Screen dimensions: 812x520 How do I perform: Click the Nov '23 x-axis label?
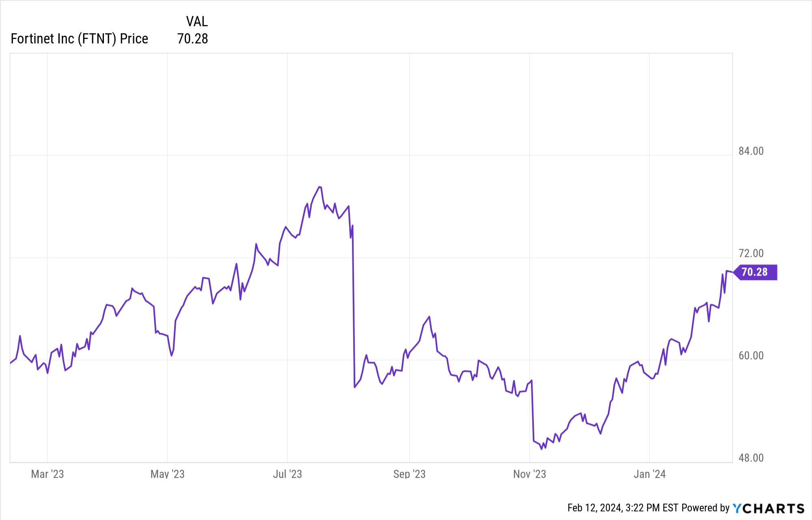click(x=529, y=474)
